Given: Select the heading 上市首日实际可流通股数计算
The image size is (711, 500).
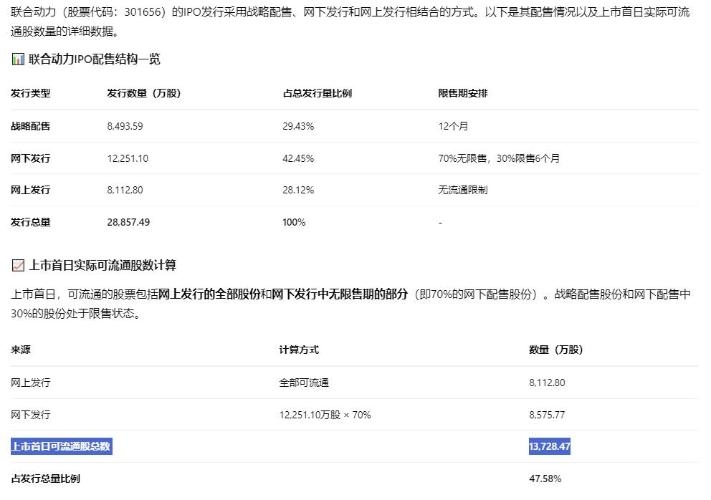Looking at the screenshot, I should coord(102,265).
